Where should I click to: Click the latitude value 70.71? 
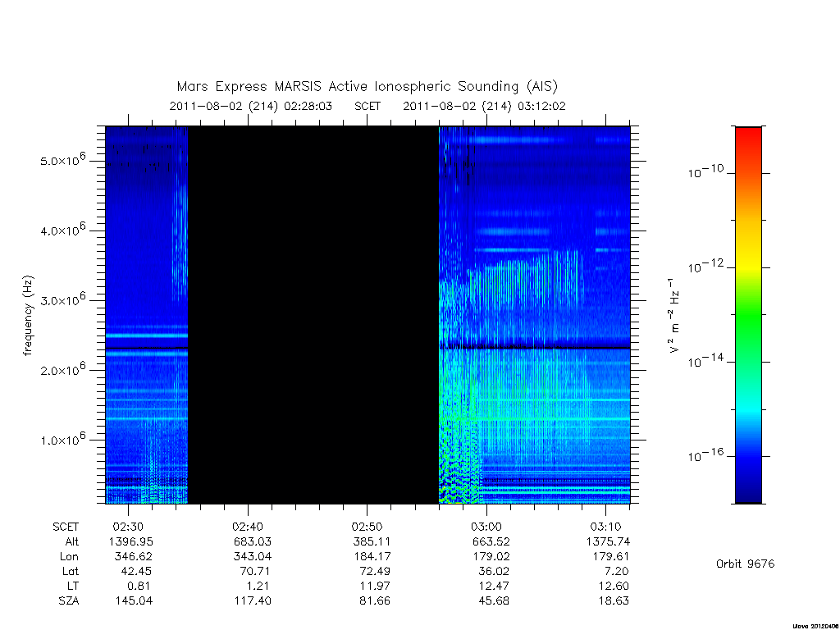255,572
